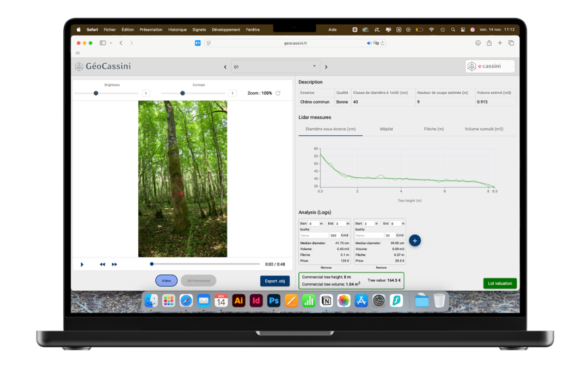Open the Fichier menu
This screenshot has height=368, width=588.
point(110,29)
